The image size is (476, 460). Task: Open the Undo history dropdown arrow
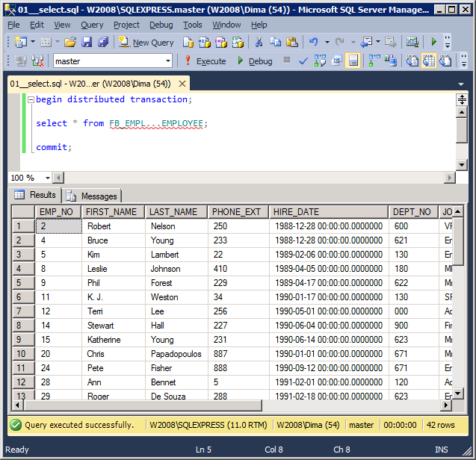tap(327, 42)
